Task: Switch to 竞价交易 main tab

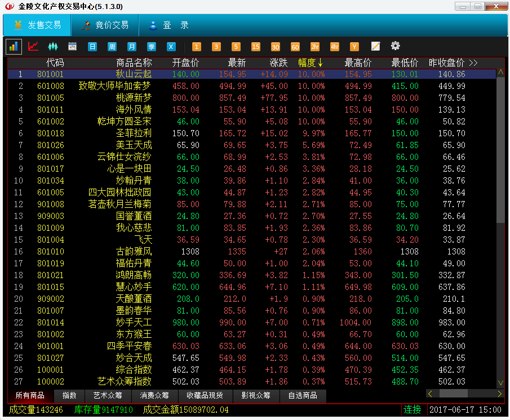Action: [x=105, y=25]
